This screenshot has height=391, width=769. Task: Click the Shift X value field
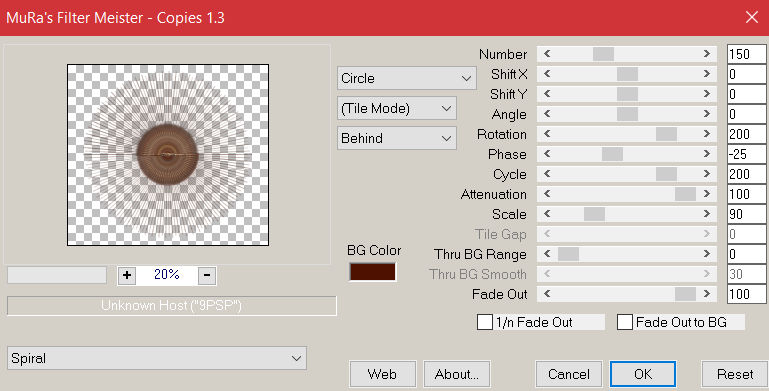(x=746, y=74)
